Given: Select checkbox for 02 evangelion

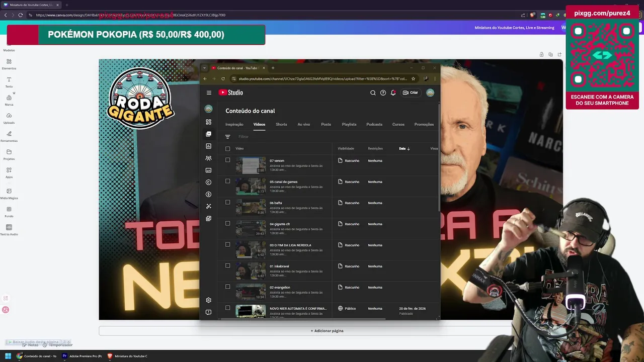Looking at the screenshot, I should point(227,287).
